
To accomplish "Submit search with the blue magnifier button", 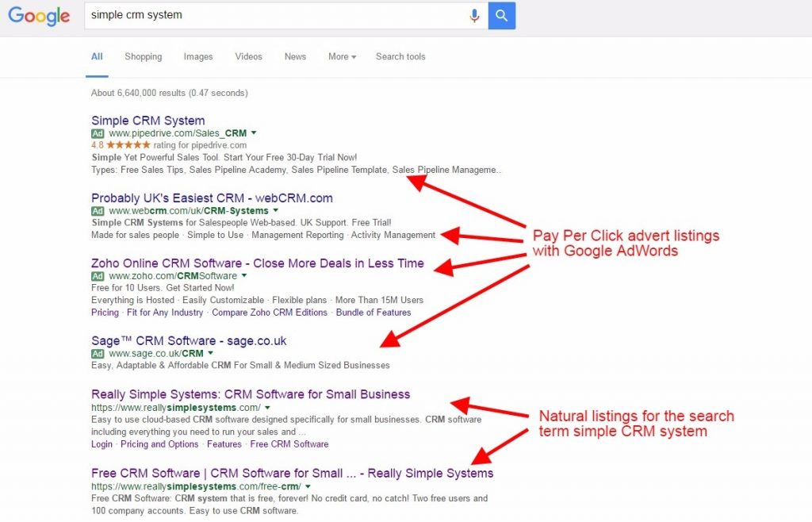I will pos(501,16).
